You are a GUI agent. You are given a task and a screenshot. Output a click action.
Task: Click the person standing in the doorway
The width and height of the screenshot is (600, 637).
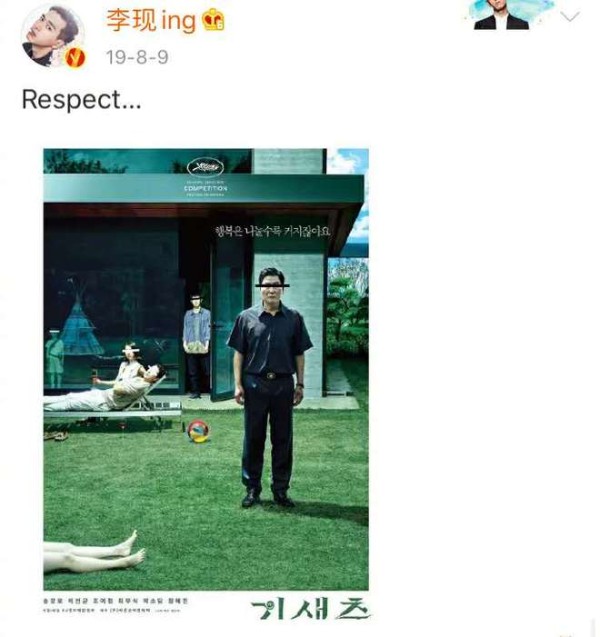tap(197, 345)
